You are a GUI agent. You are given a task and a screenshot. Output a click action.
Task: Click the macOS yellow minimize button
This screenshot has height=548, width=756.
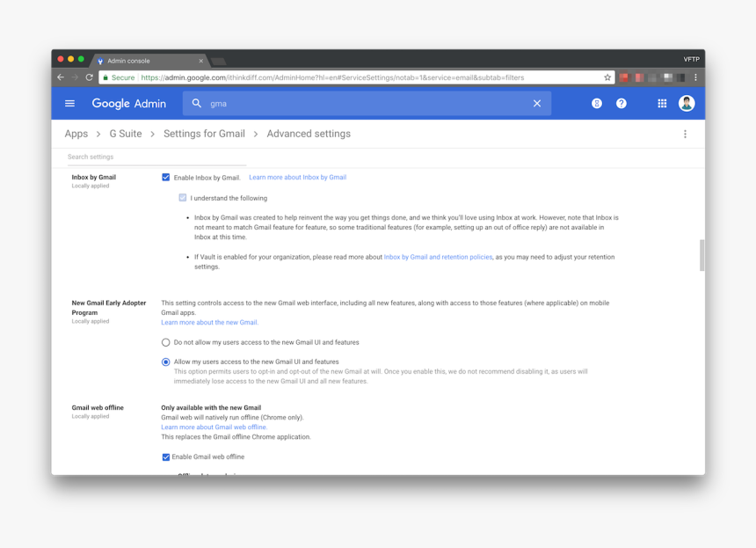(x=71, y=59)
